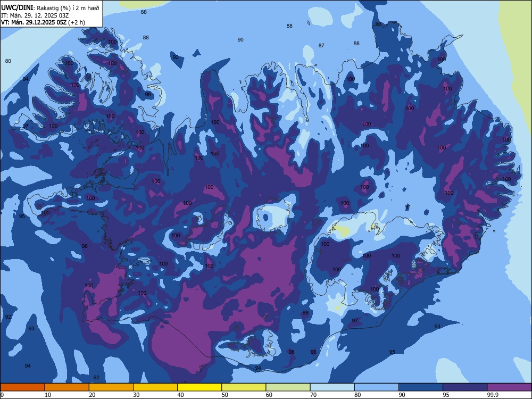
Task: Pick the sky blue 80–90 legend swatch
Action: click(x=377, y=387)
